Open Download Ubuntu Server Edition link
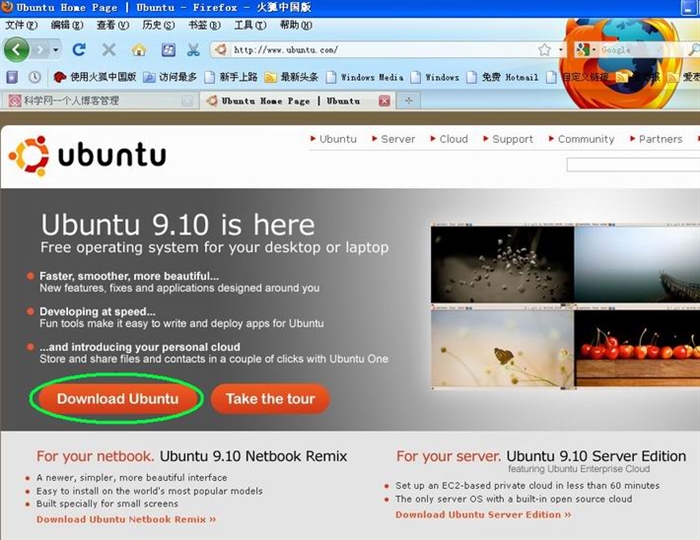This screenshot has width=700, height=540. pos(483,515)
